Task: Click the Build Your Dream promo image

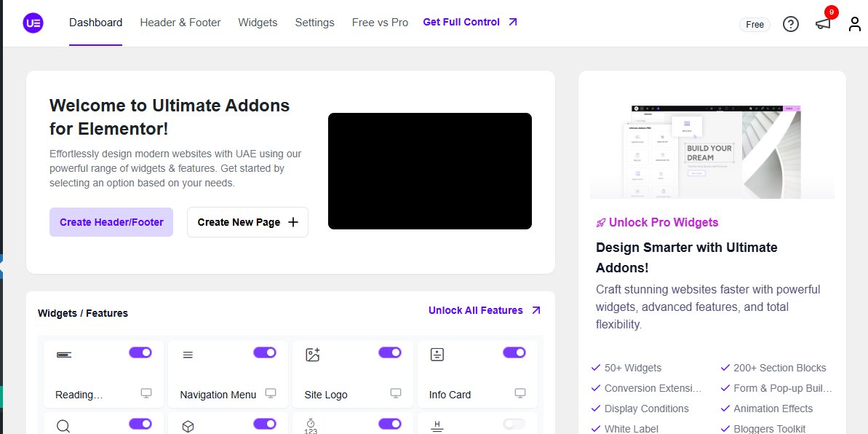Action: pos(712,151)
